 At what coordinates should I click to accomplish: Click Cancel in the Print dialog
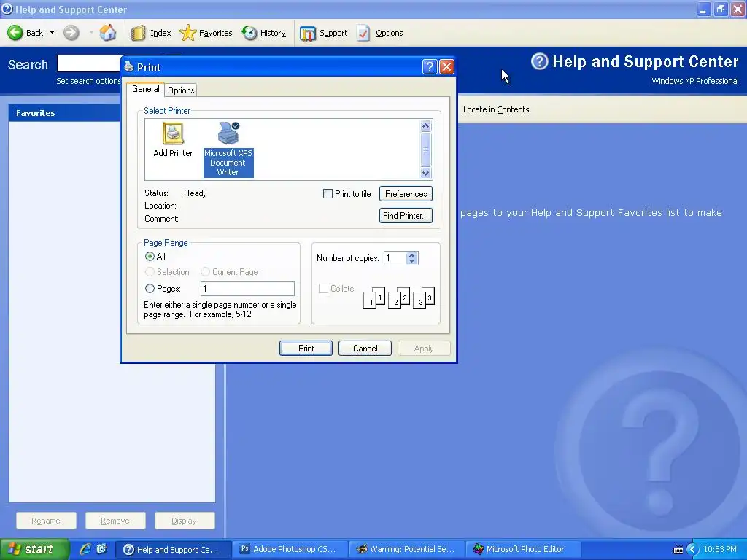(x=365, y=348)
